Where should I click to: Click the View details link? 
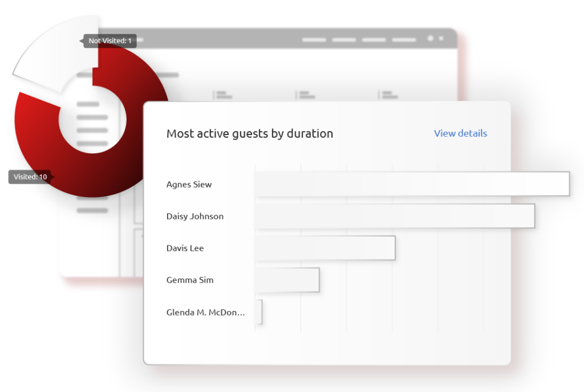click(460, 133)
